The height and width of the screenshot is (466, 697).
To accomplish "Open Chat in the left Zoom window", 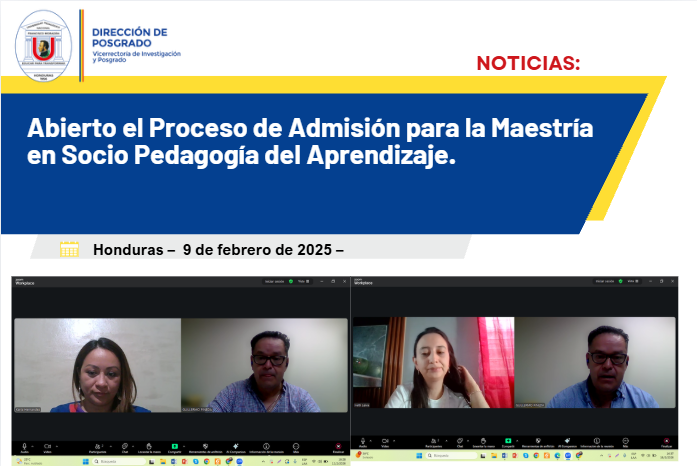I will [125, 446].
